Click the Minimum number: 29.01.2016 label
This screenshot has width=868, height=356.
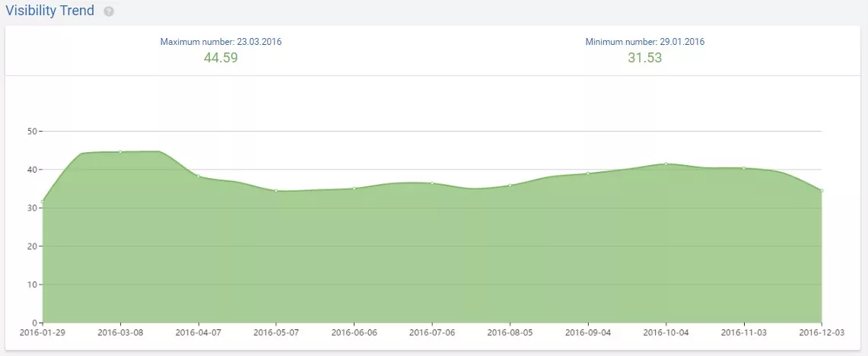pyautogui.click(x=645, y=42)
